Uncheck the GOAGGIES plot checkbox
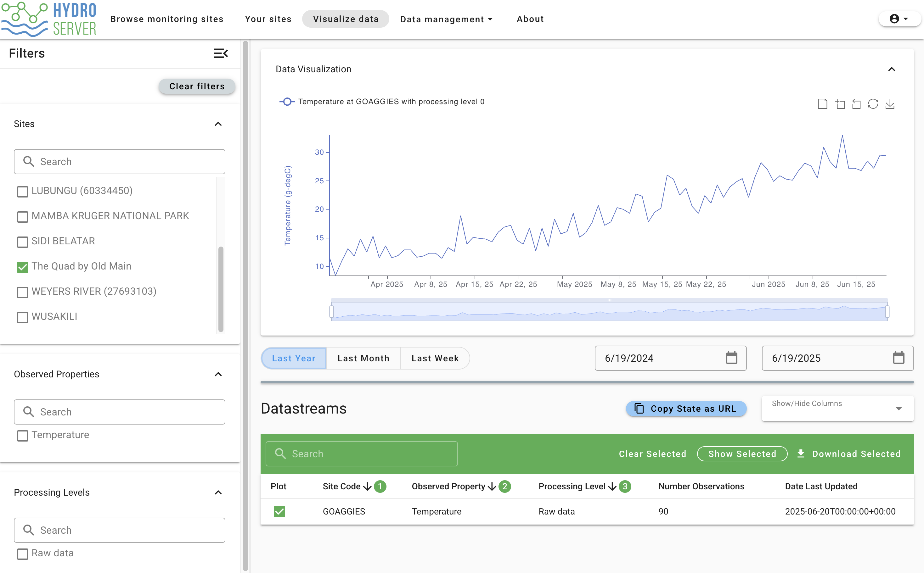Screen dimensions: 924x573 279,511
